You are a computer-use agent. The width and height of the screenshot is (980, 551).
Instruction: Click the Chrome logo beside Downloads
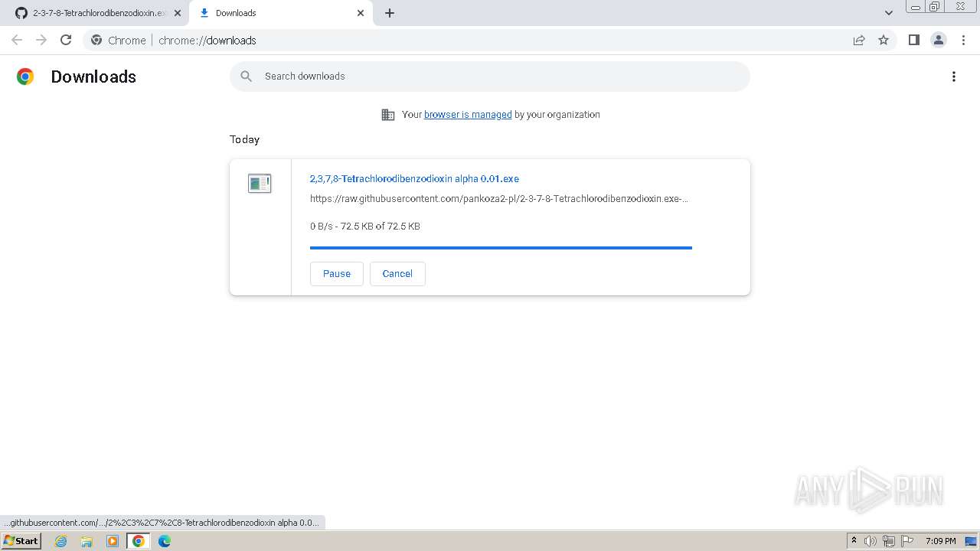point(25,77)
